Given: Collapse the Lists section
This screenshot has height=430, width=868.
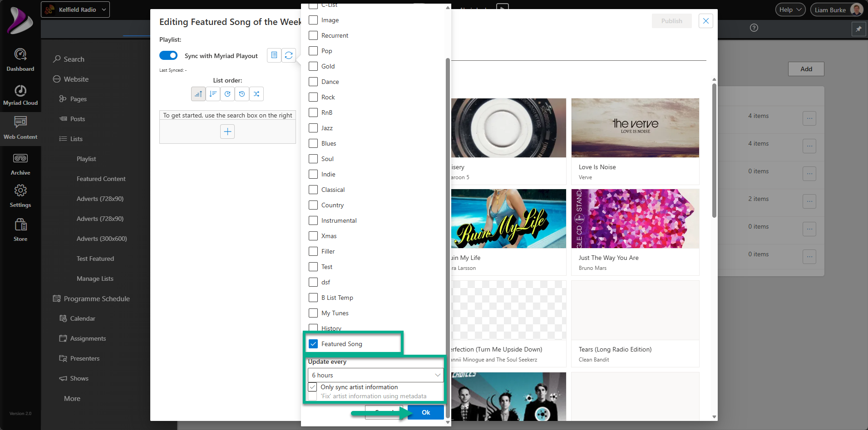Looking at the screenshot, I should (71, 139).
